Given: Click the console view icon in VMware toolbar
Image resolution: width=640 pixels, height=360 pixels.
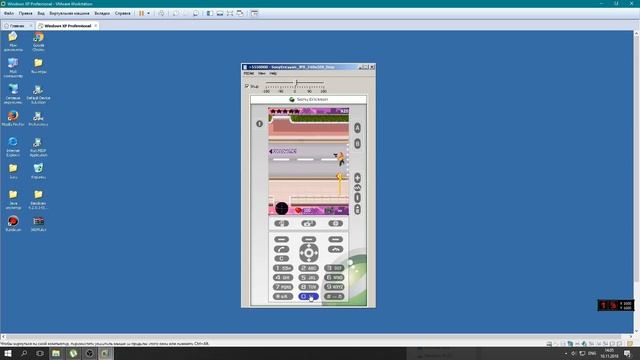Looking at the screenshot, I should point(254,13).
